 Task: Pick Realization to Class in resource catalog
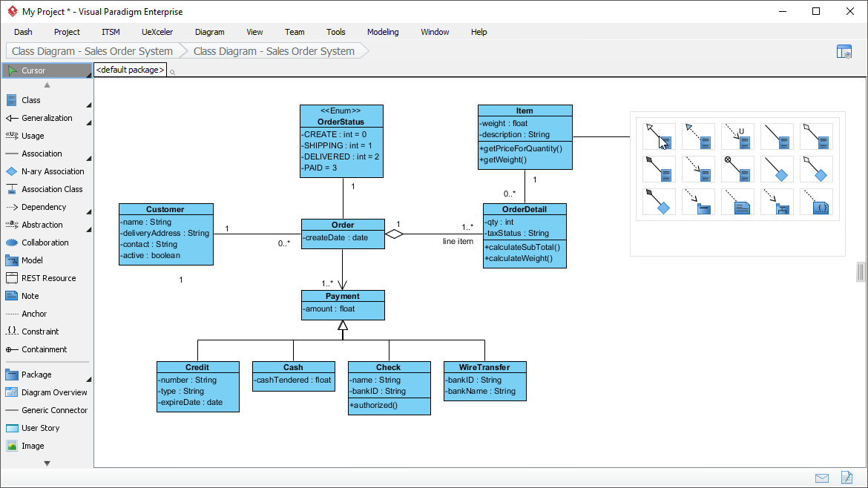click(x=698, y=136)
